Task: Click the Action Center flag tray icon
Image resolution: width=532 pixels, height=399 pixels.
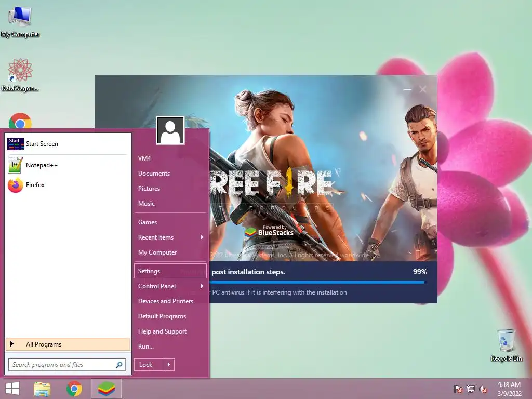Action: point(458,389)
